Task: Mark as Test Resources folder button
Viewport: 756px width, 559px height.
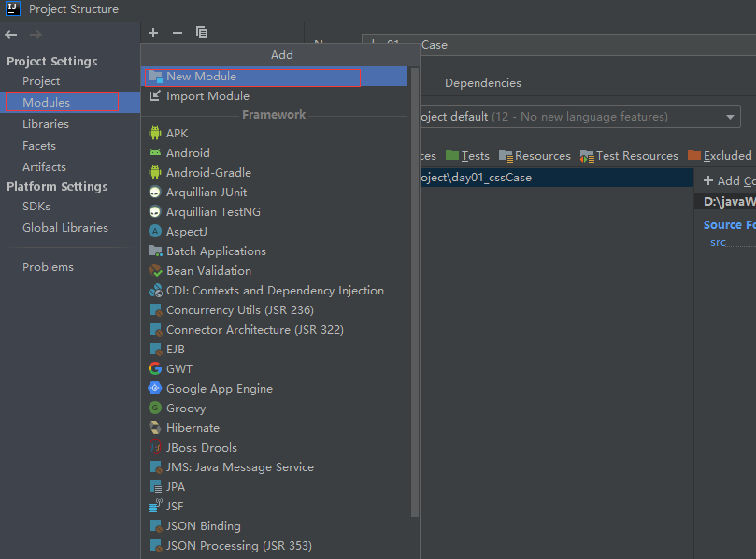Action: pos(629,156)
